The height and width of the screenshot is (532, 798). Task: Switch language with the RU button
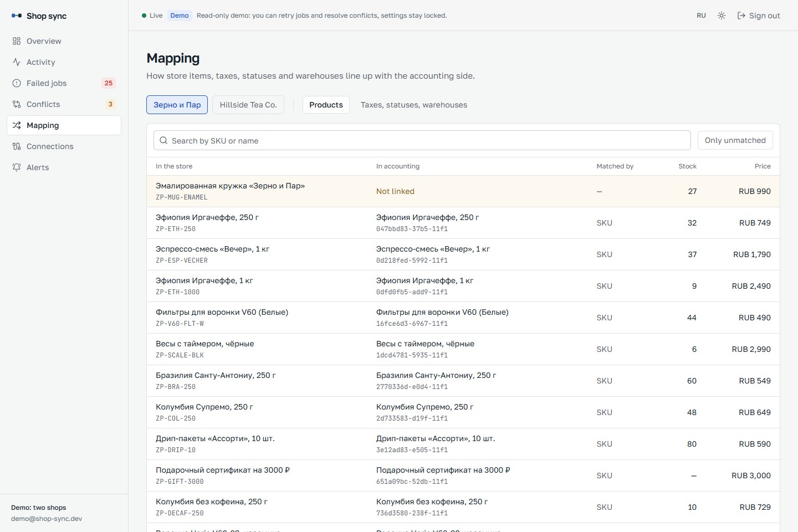click(x=702, y=16)
